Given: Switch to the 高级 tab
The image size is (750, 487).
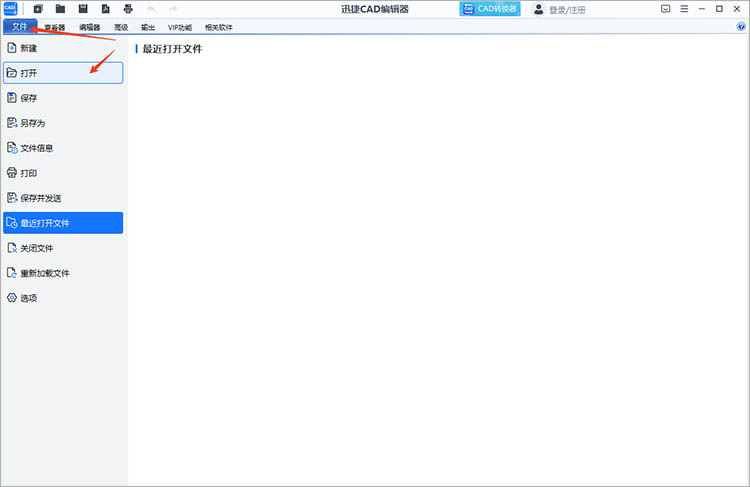Looking at the screenshot, I should 121,27.
